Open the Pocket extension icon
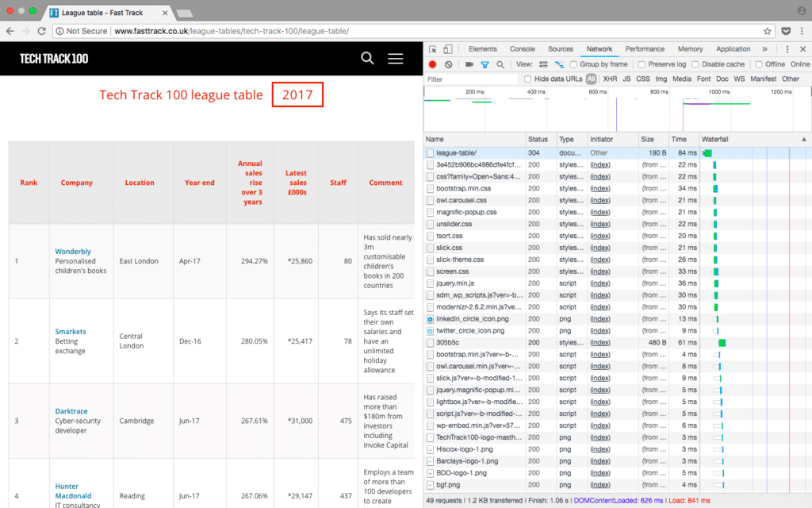Image resolution: width=812 pixels, height=508 pixels. tap(786, 31)
